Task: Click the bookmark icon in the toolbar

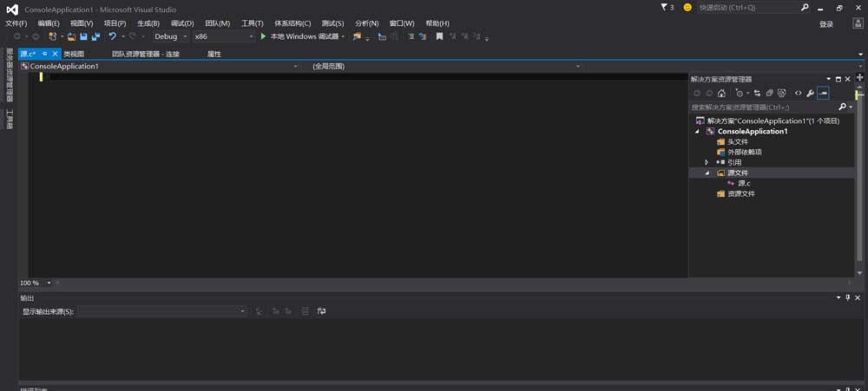Action: point(439,36)
